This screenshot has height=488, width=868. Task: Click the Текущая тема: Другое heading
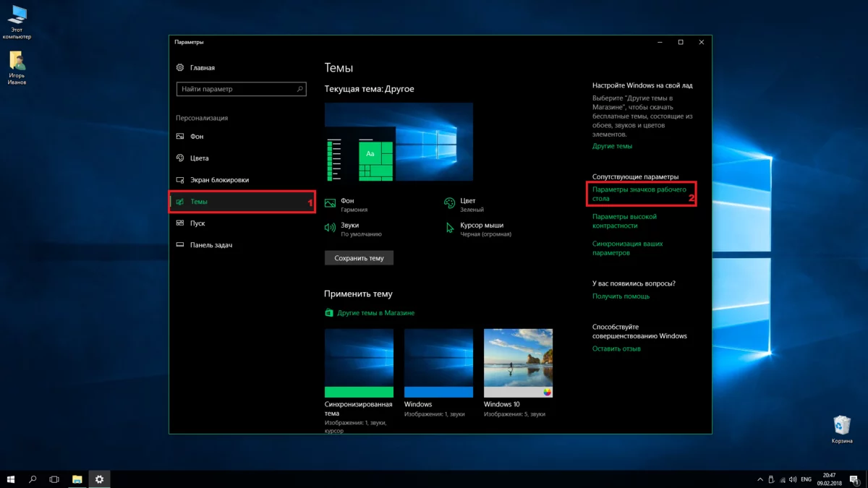[x=370, y=89]
